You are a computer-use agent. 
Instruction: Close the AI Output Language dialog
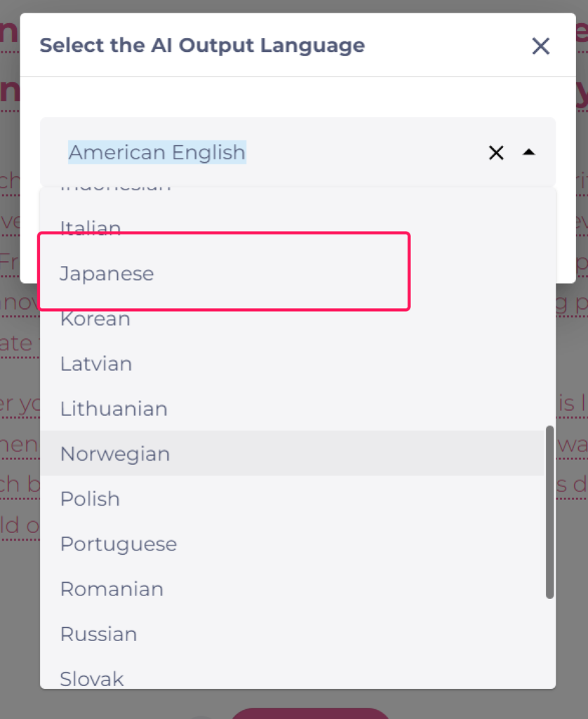pos(540,46)
